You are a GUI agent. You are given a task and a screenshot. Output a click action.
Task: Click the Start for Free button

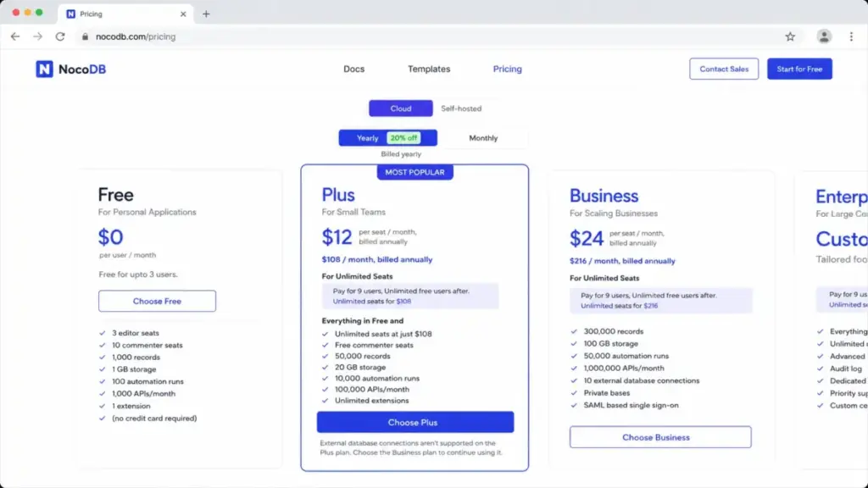click(799, 69)
